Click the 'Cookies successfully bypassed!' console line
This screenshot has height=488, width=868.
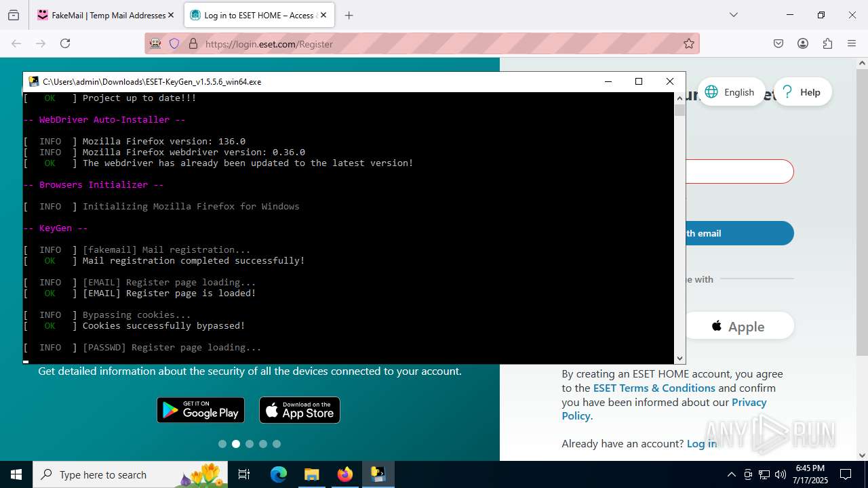point(164,326)
